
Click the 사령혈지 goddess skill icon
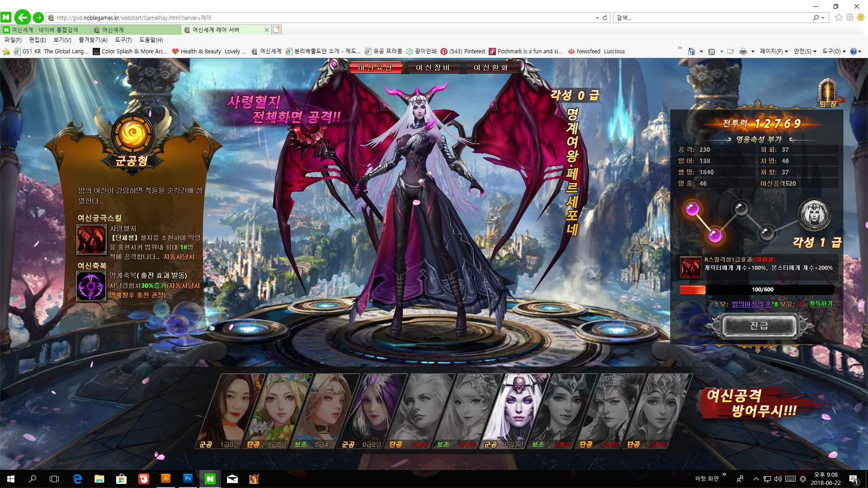pyautogui.click(x=92, y=239)
